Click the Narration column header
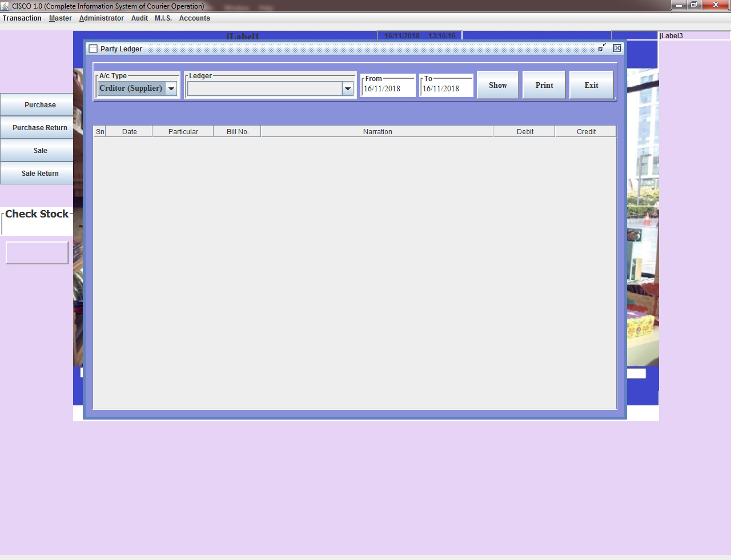Image resolution: width=731 pixels, height=560 pixels. [x=377, y=132]
